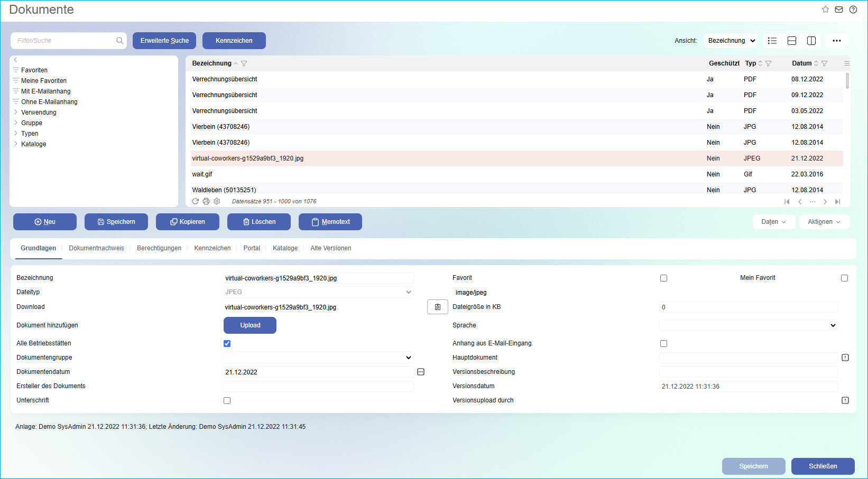This screenshot has width=868, height=479.
Task: Open the help question mark icon
Action: (x=853, y=10)
